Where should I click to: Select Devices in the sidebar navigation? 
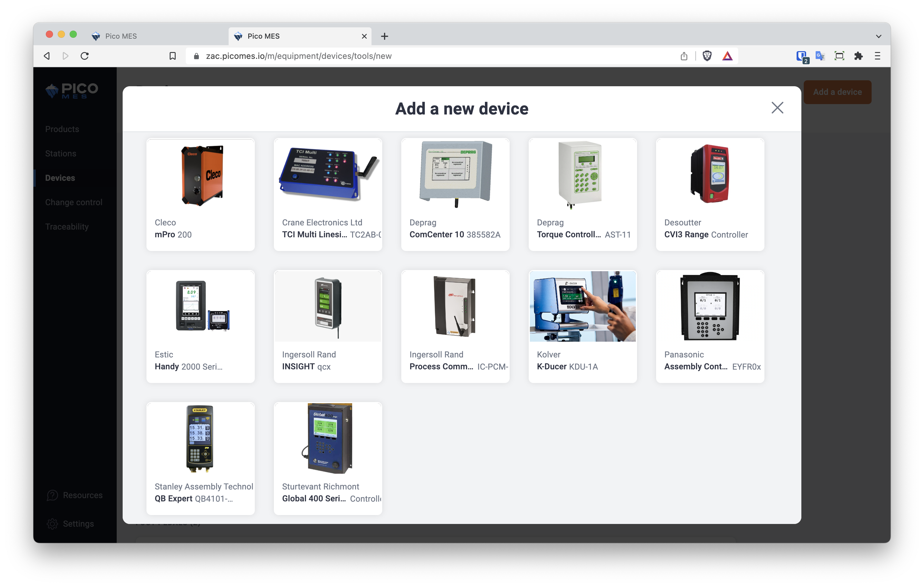tap(60, 178)
